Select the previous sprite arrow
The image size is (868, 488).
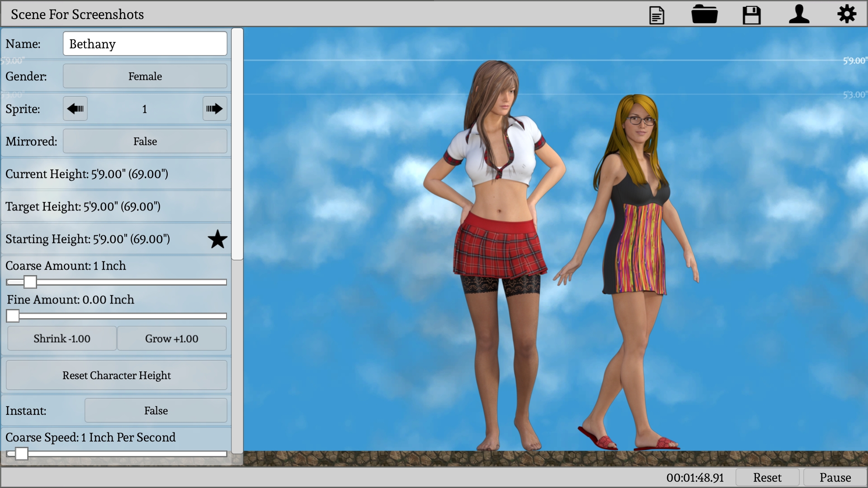[x=75, y=108]
